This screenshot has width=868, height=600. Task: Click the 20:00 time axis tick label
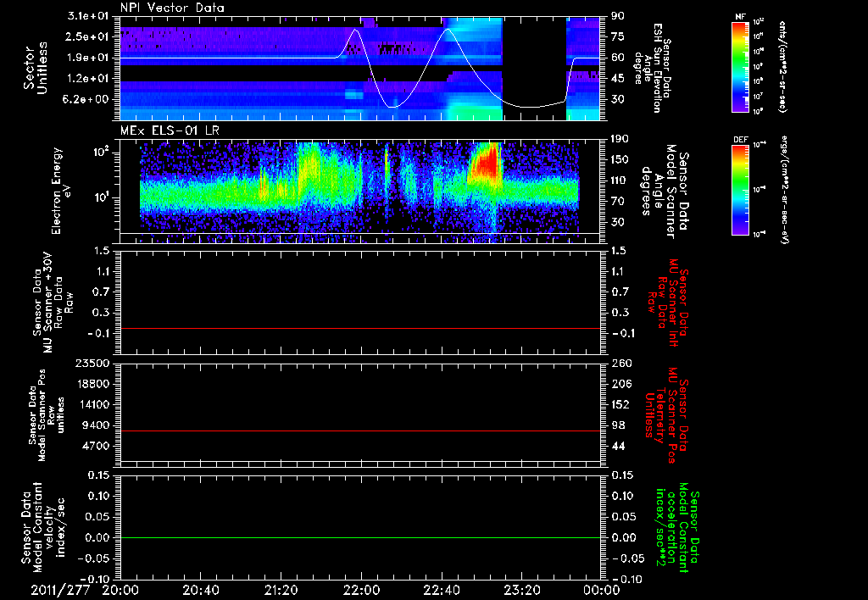click(x=120, y=590)
